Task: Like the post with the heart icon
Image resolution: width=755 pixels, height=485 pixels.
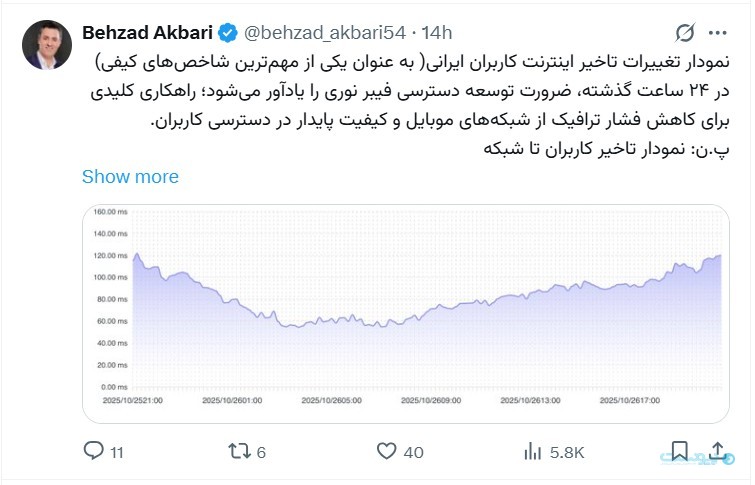Action: tap(386, 451)
